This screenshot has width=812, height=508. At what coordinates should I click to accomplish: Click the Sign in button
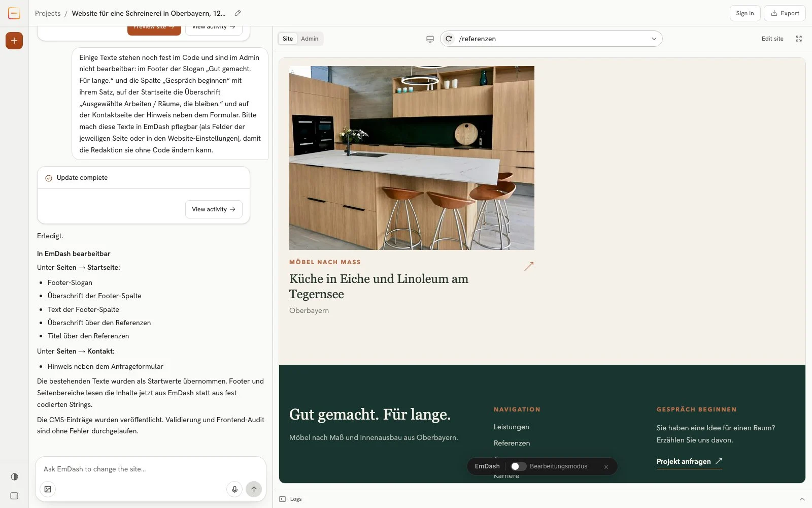point(745,13)
